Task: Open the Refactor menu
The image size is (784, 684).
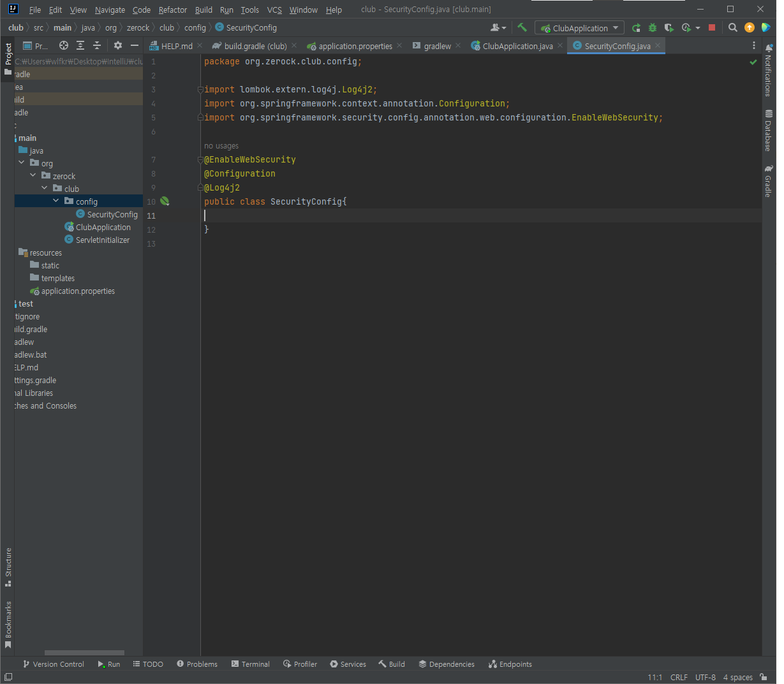Action: pyautogui.click(x=173, y=10)
